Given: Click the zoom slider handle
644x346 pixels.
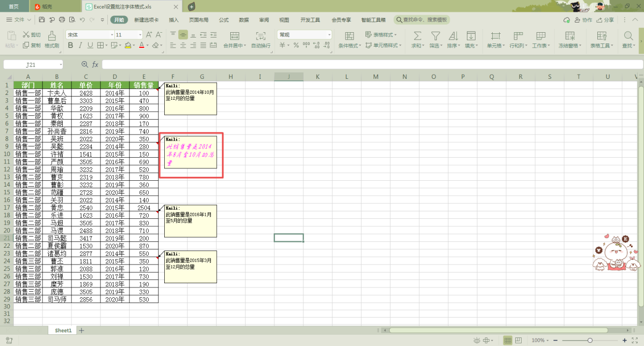Looking at the screenshot, I should tap(590, 341).
